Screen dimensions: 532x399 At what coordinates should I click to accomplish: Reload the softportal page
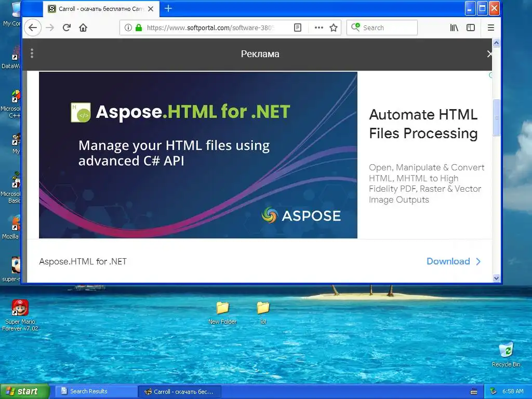click(x=66, y=28)
